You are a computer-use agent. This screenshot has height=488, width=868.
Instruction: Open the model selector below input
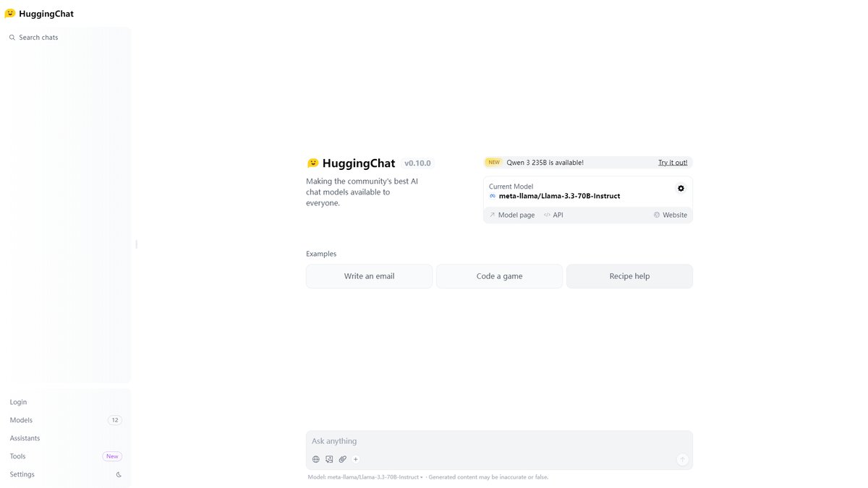coord(365,477)
